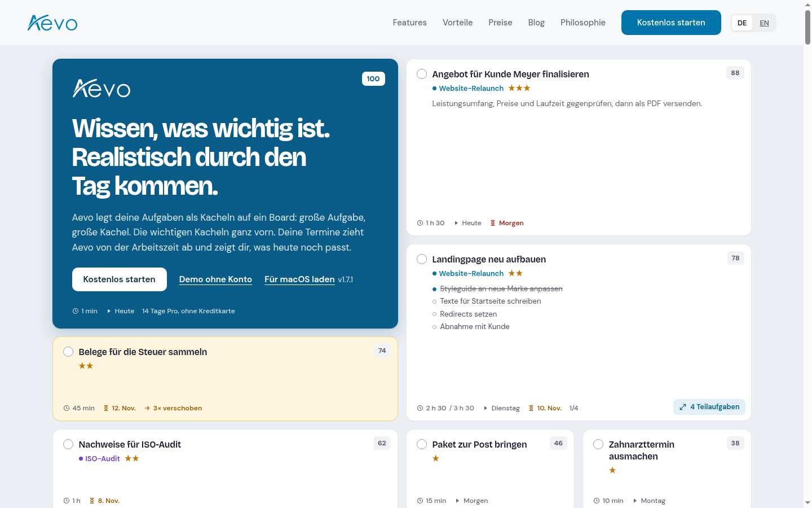Tick subtask "Texte für Startseite schreiben"

[x=434, y=301]
